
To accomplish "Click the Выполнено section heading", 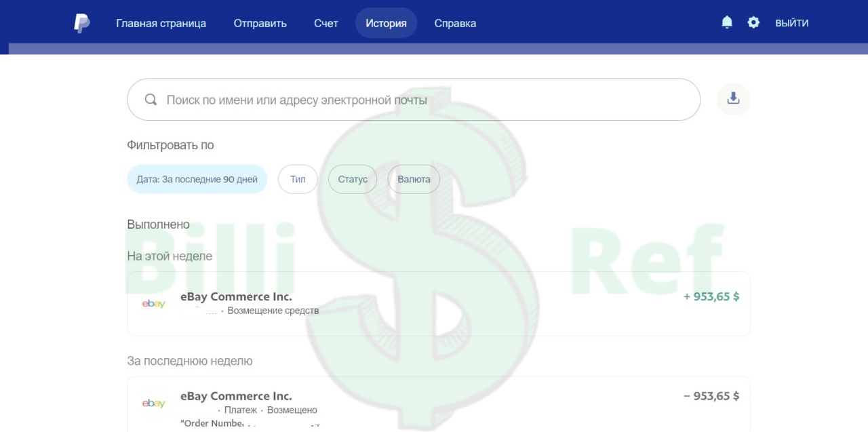I will (158, 224).
